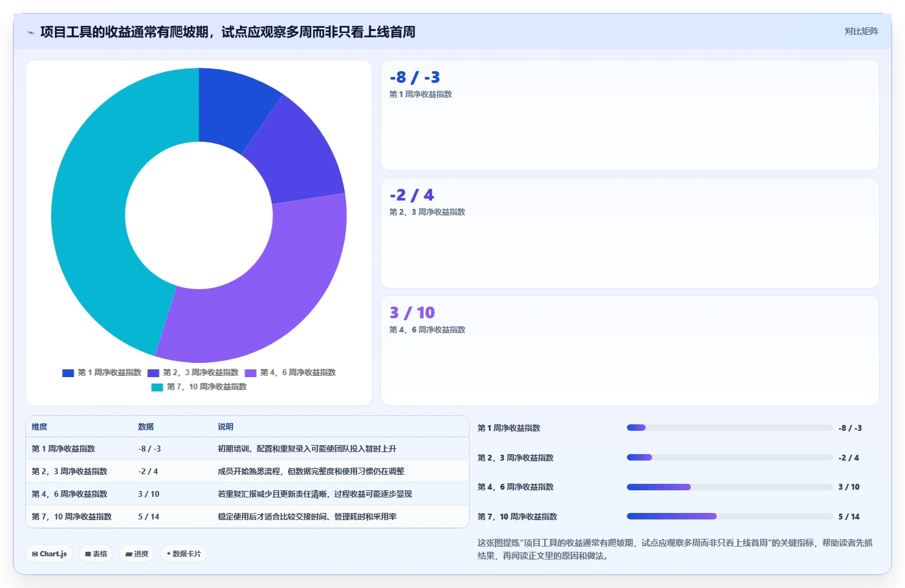Image resolution: width=905 pixels, height=588 pixels.
Task: Click progress bar for 第 4，6 周净收益指数
Action: [730, 487]
